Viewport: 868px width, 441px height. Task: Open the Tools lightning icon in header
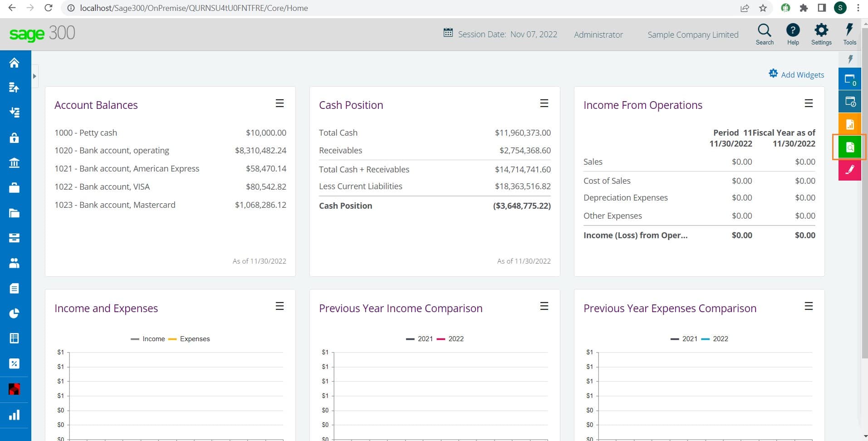point(849,34)
